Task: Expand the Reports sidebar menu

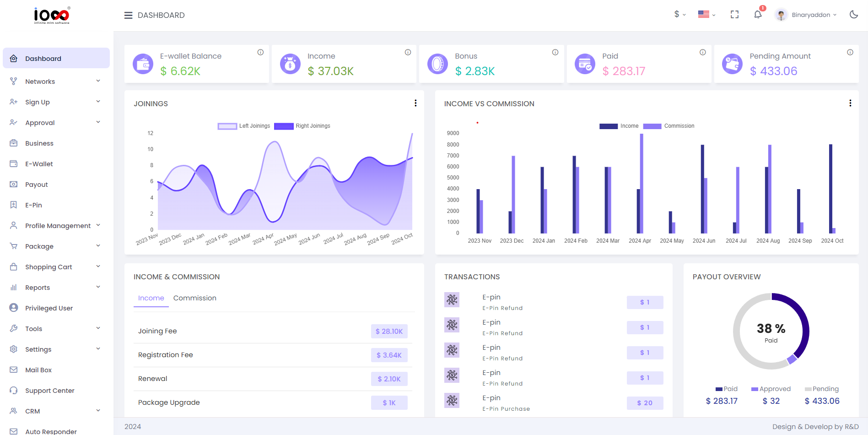Action: tap(56, 287)
